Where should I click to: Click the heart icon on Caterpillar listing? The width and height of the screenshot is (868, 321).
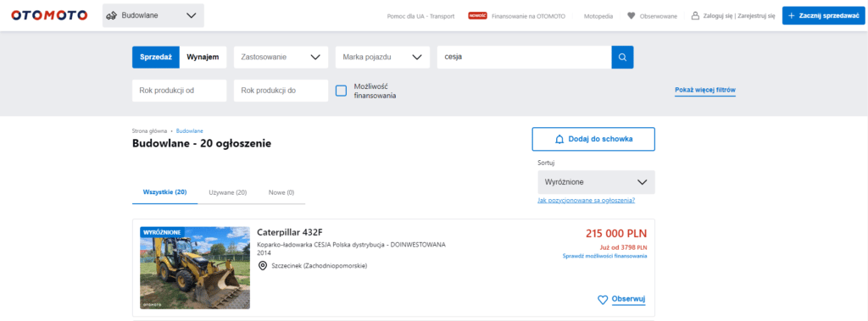coord(603,300)
